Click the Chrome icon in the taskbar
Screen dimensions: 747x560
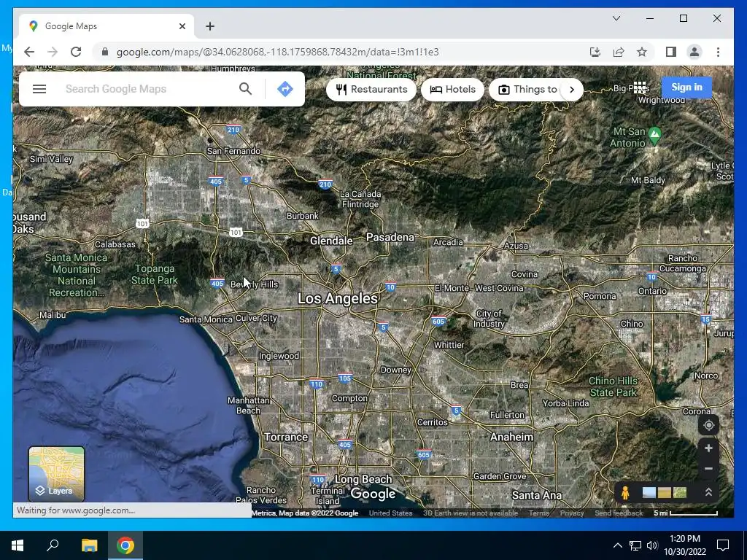pos(125,545)
